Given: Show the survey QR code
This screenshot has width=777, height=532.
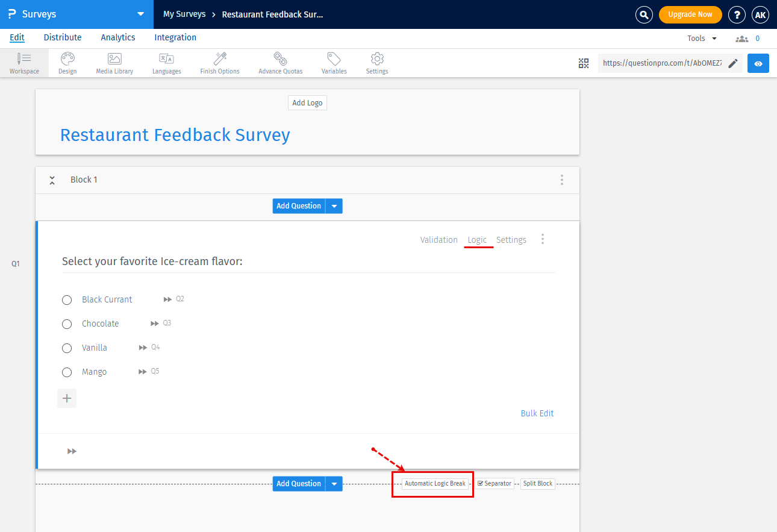Looking at the screenshot, I should pos(583,63).
